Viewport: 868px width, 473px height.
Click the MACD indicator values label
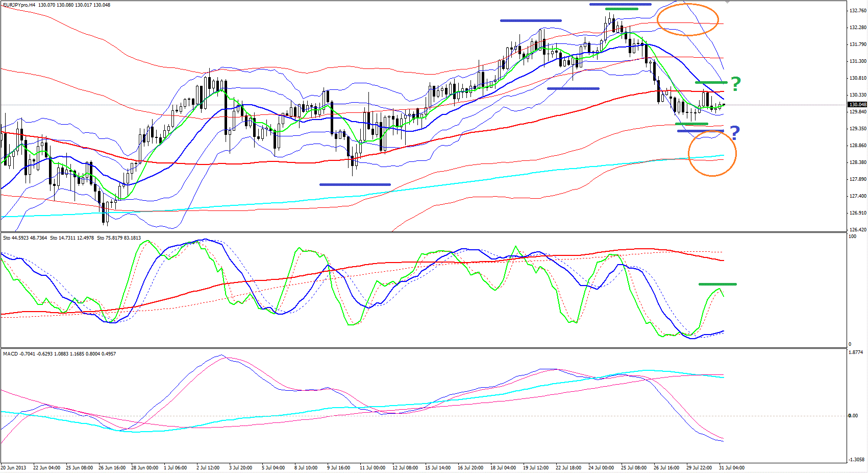point(59,353)
